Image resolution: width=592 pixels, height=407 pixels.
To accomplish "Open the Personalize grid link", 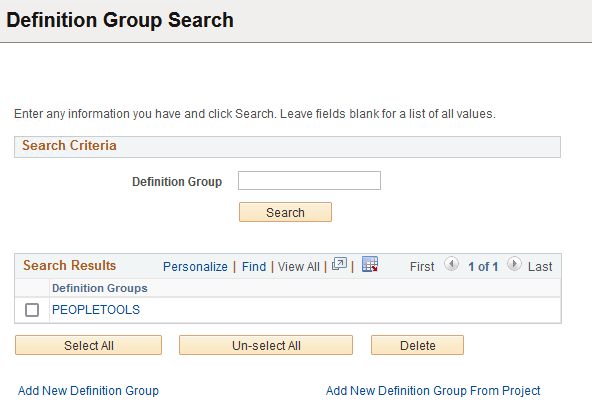I will [x=195, y=267].
